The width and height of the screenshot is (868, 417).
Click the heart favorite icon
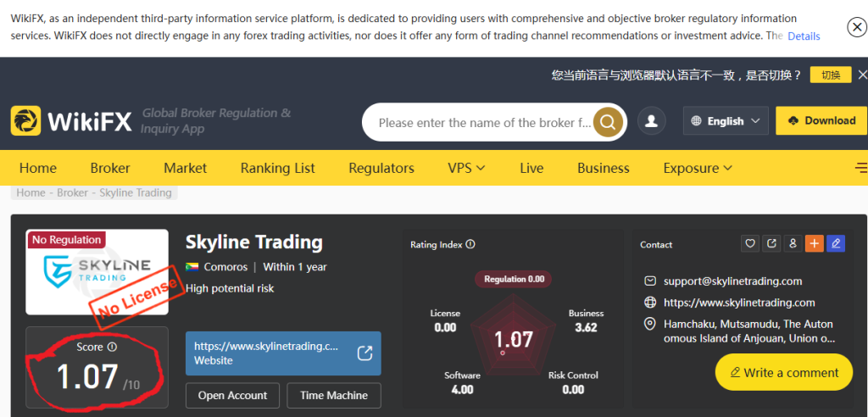[750, 243]
